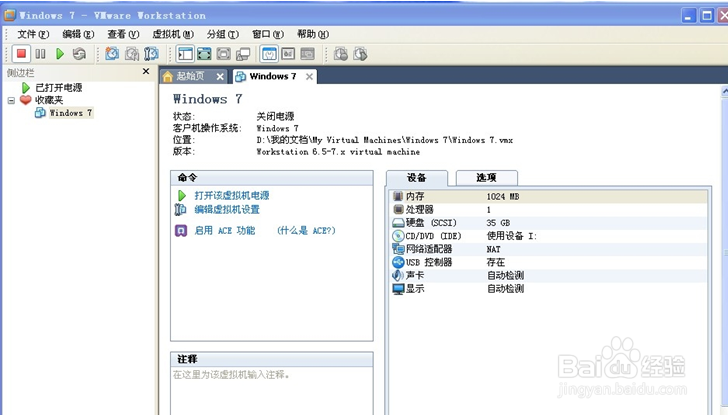Click 启用 ACE 功能 link
The width and height of the screenshot is (728, 415).
point(225,231)
